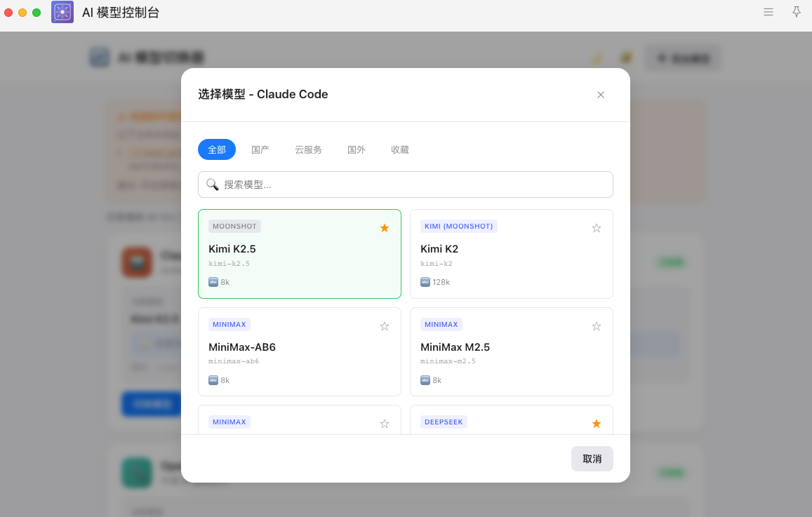The width and height of the screenshot is (812, 517).
Task: Favorite the MiniMax-AB6 model
Action: tap(385, 326)
